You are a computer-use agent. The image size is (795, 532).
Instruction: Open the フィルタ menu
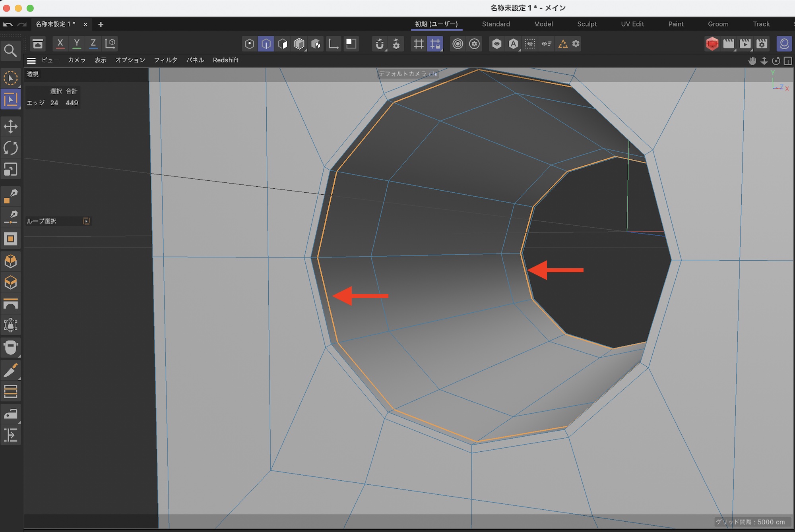pyautogui.click(x=165, y=60)
